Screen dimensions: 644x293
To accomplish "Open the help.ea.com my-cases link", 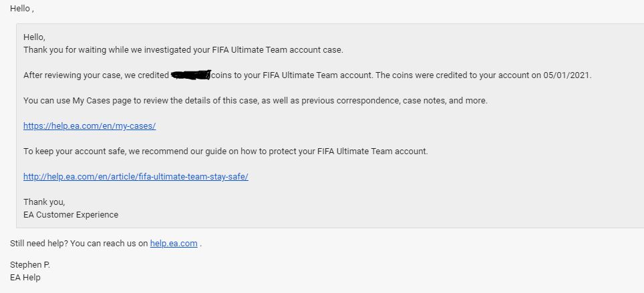I will point(90,125).
